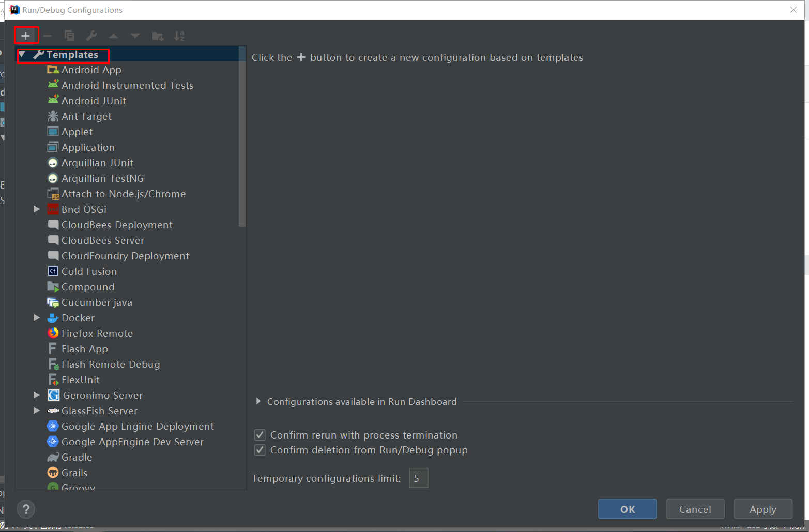Click the Android JUnit icon

tap(53, 100)
